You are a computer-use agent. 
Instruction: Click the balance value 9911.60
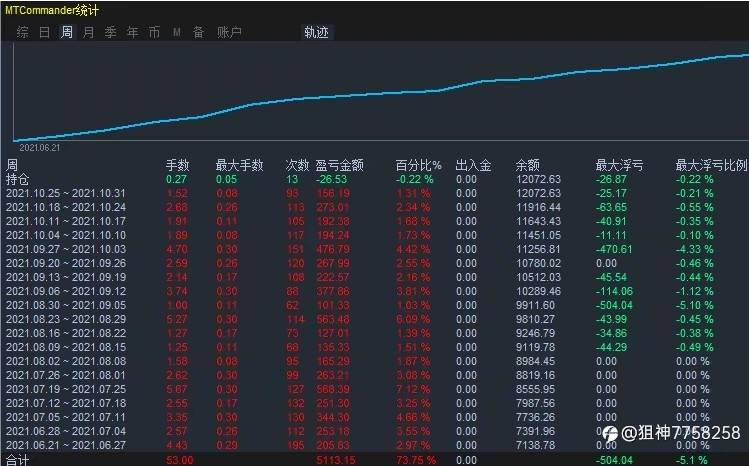(x=535, y=305)
